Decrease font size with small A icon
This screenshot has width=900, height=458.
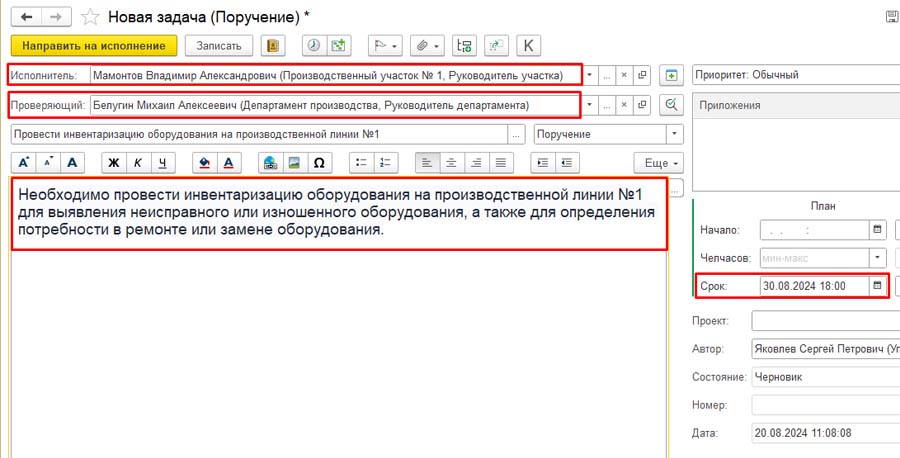pyautogui.click(x=48, y=163)
